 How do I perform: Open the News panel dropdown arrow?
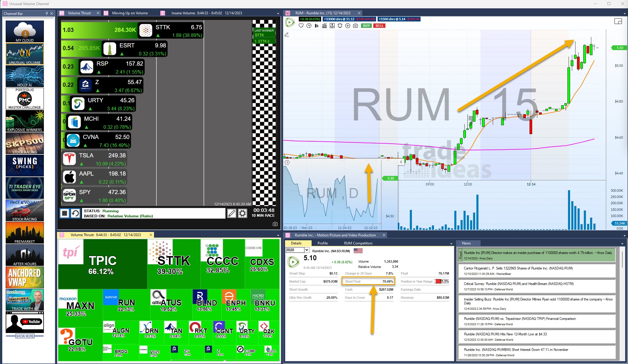(622, 244)
